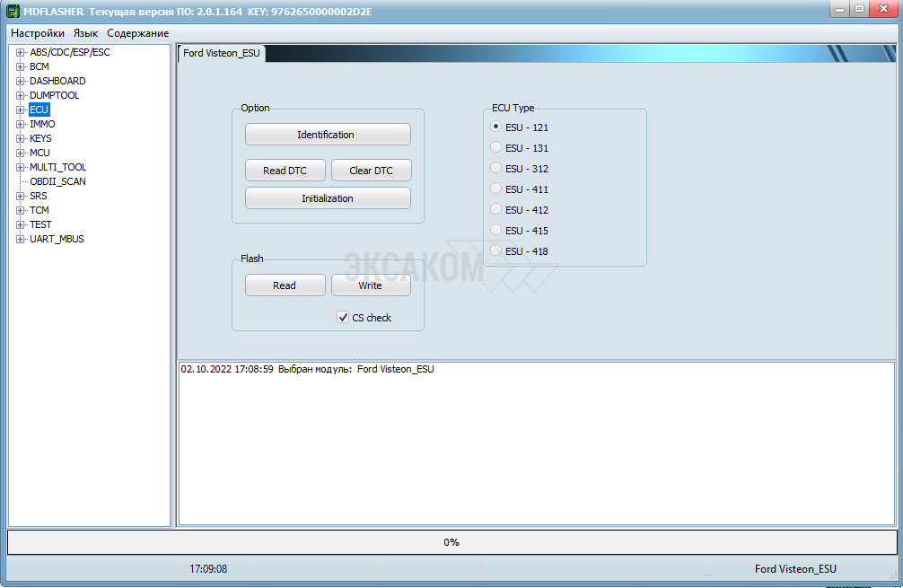Expand the ABS/CDC/ESP/ESC tree node
The height and width of the screenshot is (588, 903).
[x=20, y=52]
